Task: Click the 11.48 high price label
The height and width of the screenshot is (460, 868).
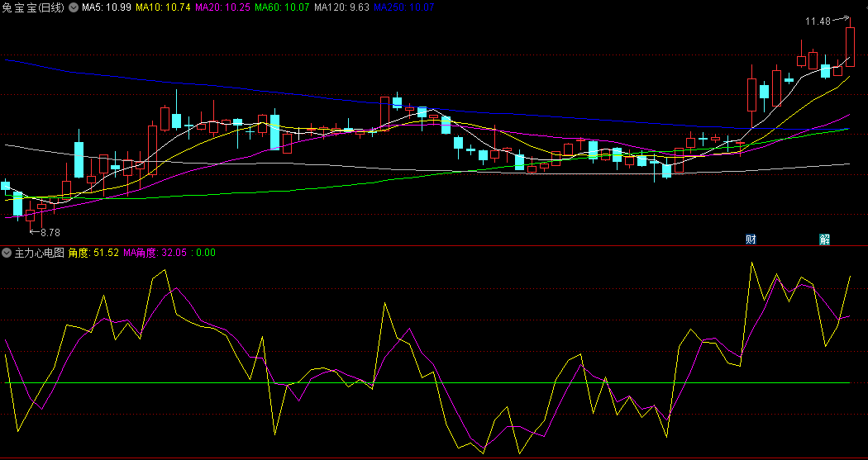Action: pos(818,21)
